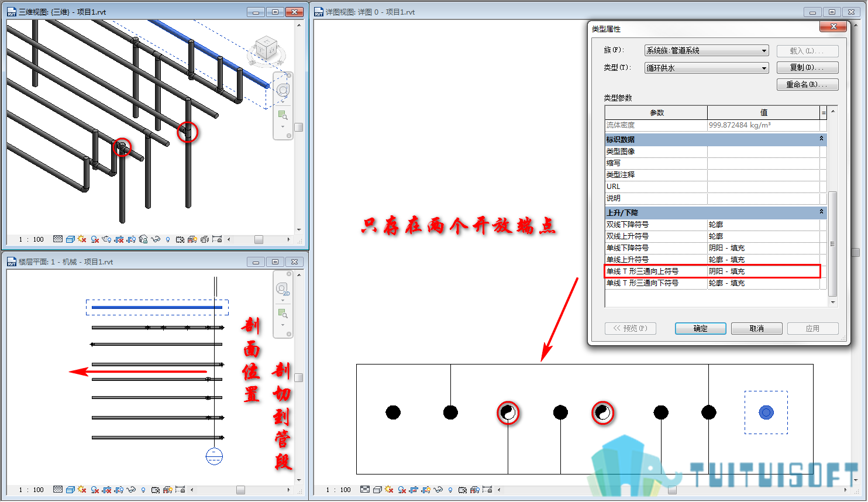Open Visual Style in floor plan view bar
The image size is (868, 502).
coord(70,490)
